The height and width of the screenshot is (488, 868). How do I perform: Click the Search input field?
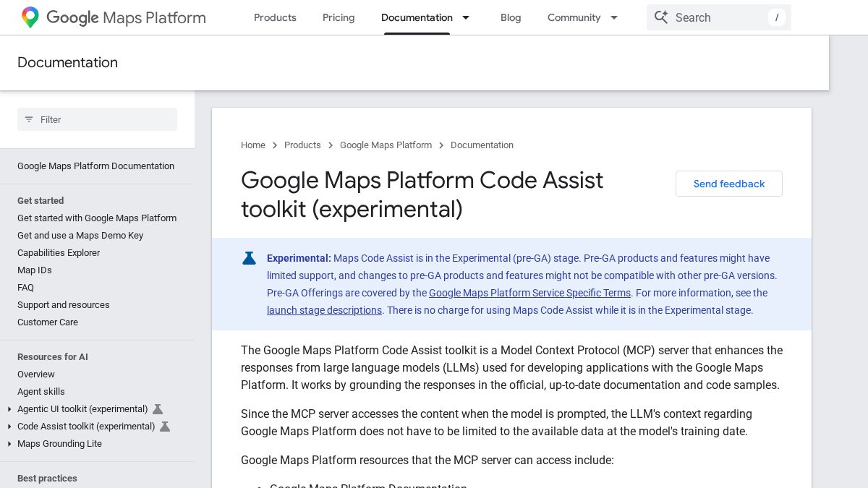click(x=719, y=17)
